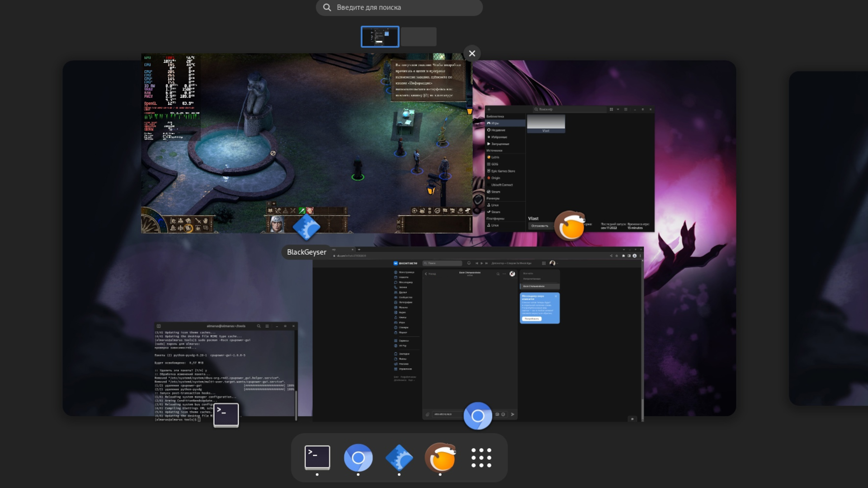Activate the Chromium VKontakte window preview

(478, 334)
